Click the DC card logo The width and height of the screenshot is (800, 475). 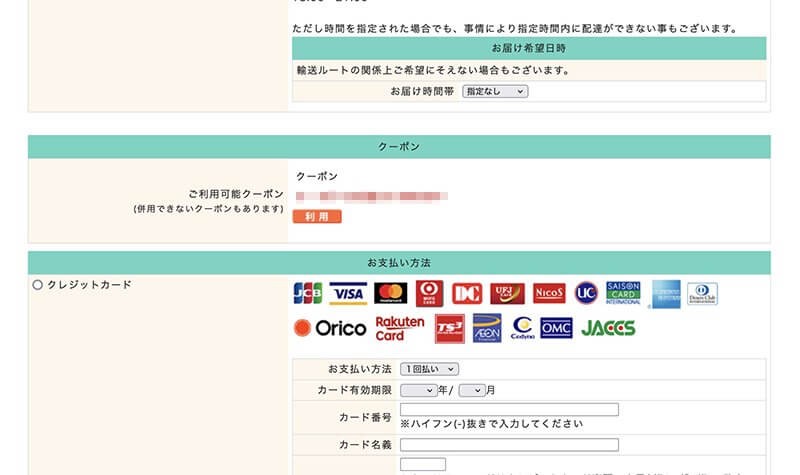[467, 293]
